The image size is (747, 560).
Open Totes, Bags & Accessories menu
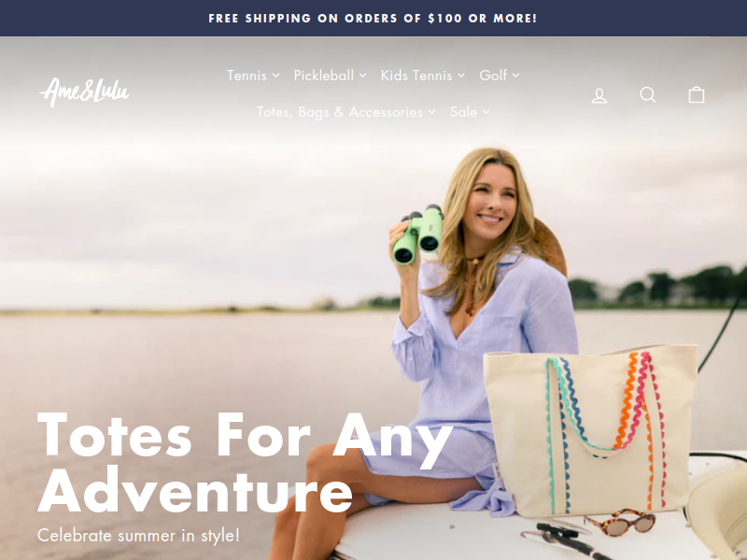[x=340, y=112]
